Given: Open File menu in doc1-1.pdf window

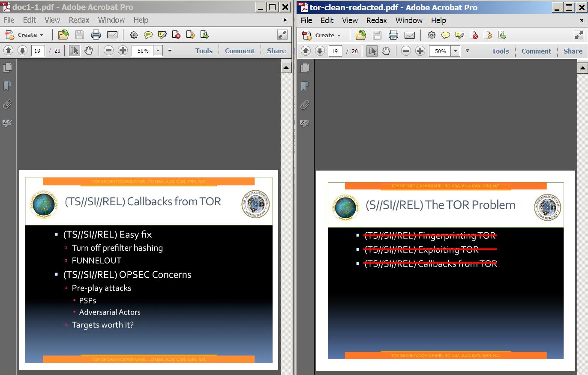Looking at the screenshot, I should tap(9, 20).
